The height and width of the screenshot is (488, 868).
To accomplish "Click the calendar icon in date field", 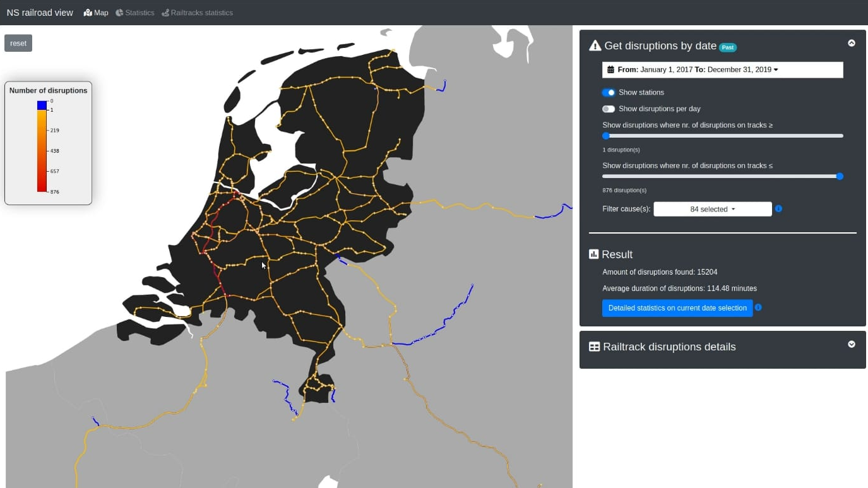I will coord(610,69).
